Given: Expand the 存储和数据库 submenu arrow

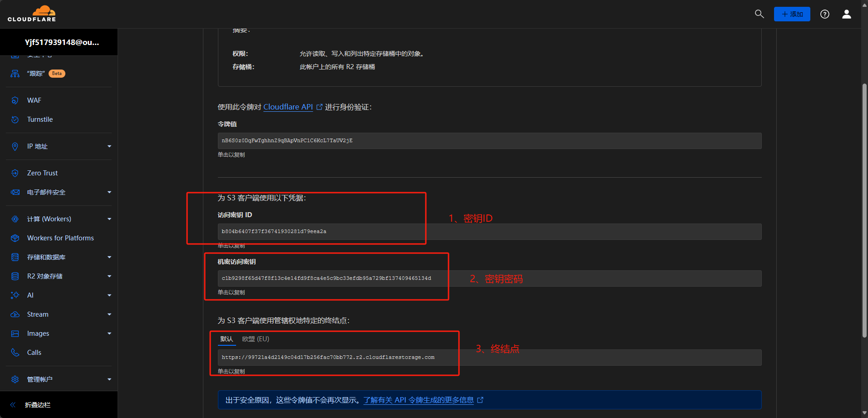Looking at the screenshot, I should 109,257.
